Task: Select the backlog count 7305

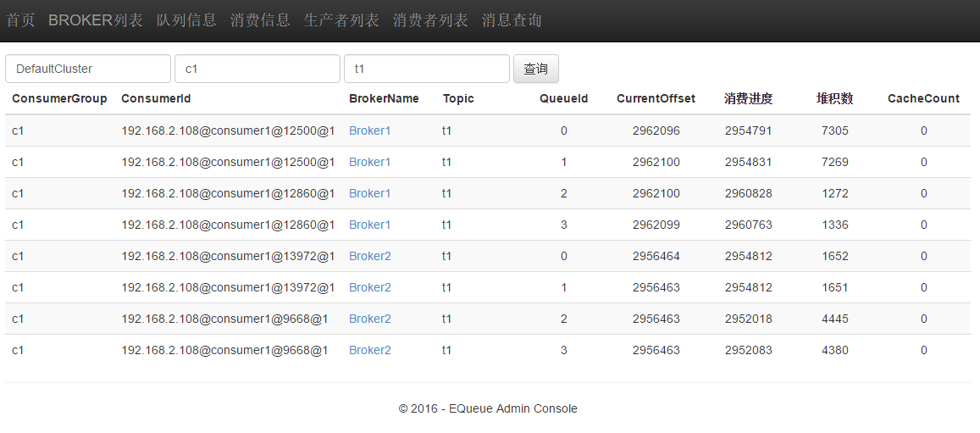Action: [x=835, y=130]
